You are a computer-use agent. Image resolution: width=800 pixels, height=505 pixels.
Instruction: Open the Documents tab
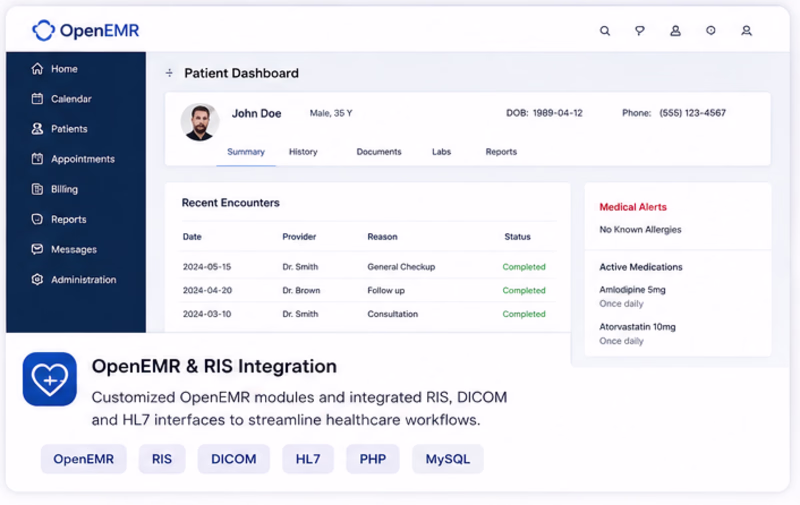coord(379,152)
